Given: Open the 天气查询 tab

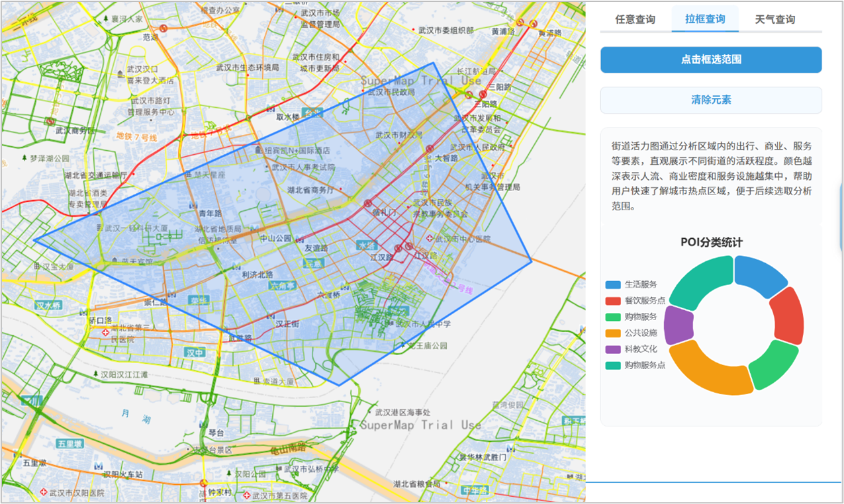Looking at the screenshot, I should click(x=774, y=19).
